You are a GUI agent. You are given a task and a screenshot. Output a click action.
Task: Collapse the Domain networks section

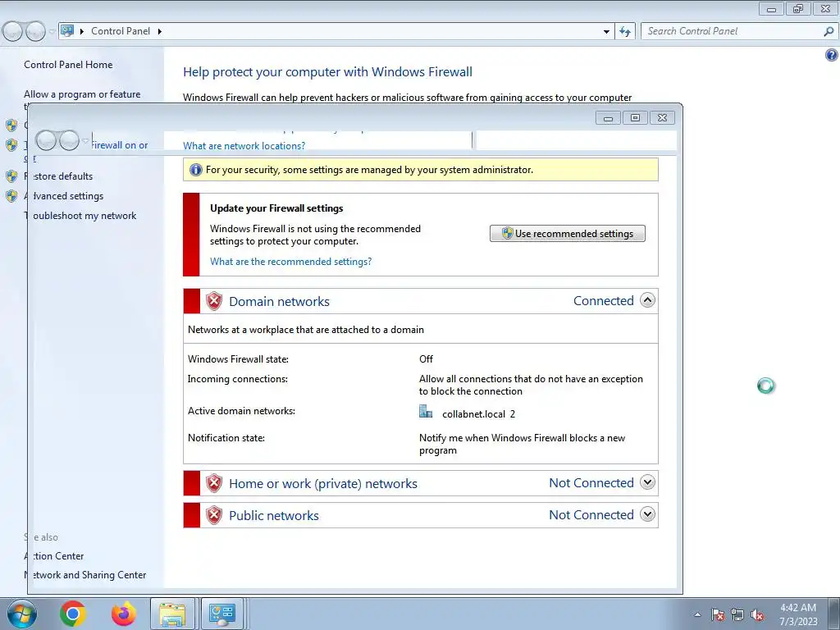pyautogui.click(x=648, y=300)
